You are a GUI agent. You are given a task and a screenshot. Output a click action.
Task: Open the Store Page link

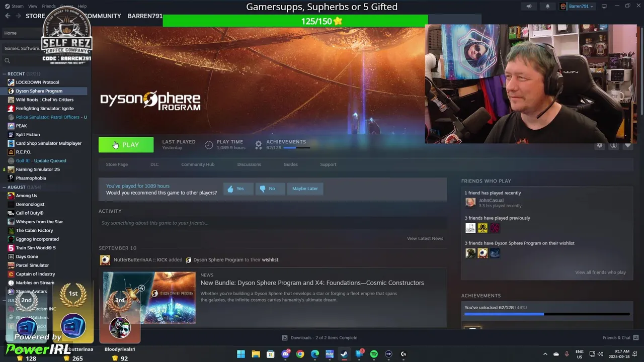tap(117, 164)
